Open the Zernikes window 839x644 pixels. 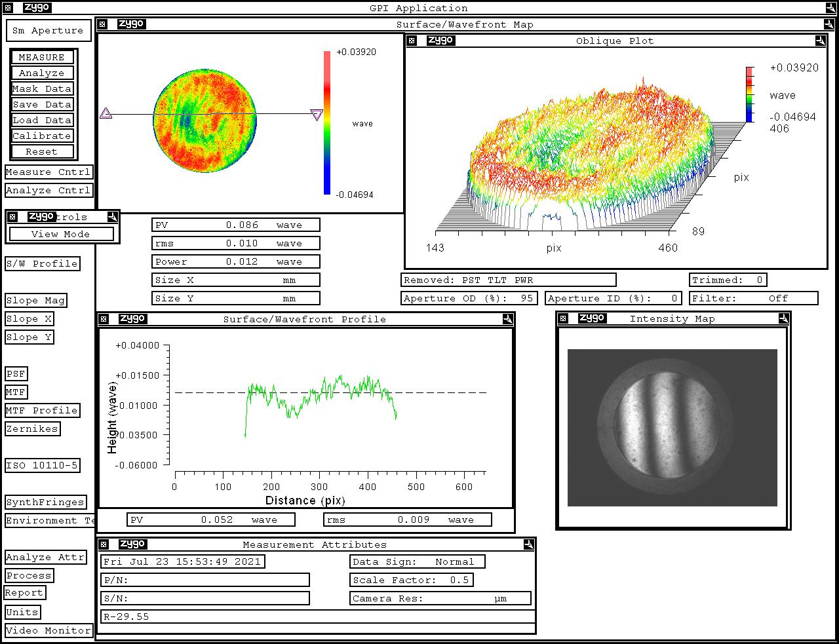(x=33, y=428)
